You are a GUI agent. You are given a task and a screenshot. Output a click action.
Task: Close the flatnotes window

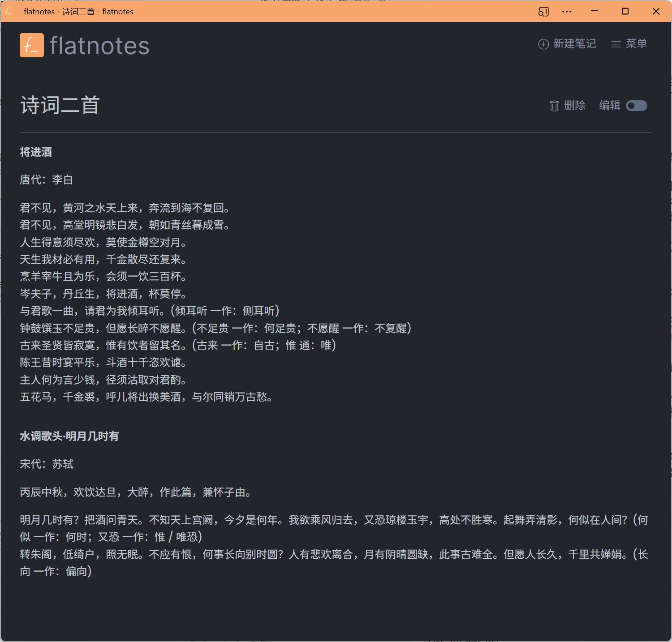click(656, 12)
